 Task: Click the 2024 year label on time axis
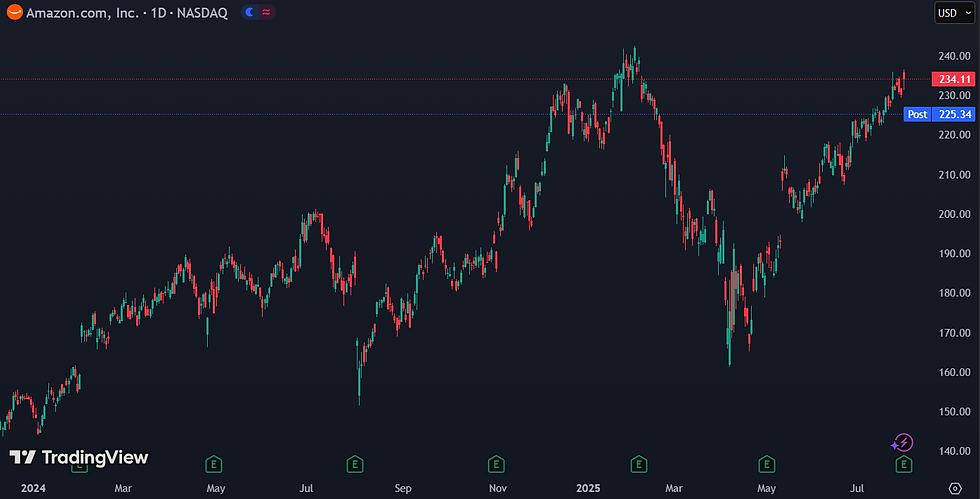33,488
